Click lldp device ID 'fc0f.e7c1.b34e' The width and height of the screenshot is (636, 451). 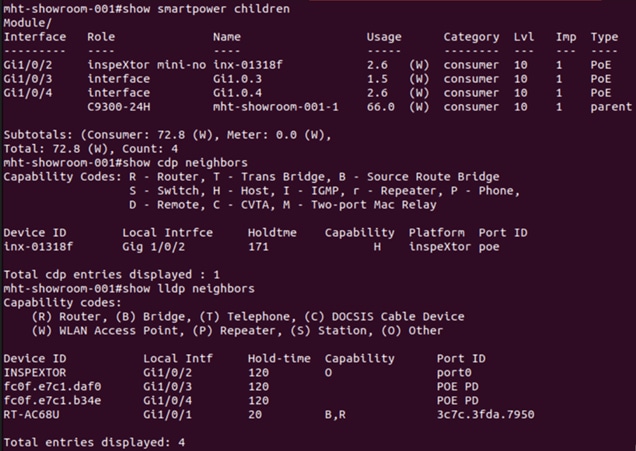tap(52, 400)
